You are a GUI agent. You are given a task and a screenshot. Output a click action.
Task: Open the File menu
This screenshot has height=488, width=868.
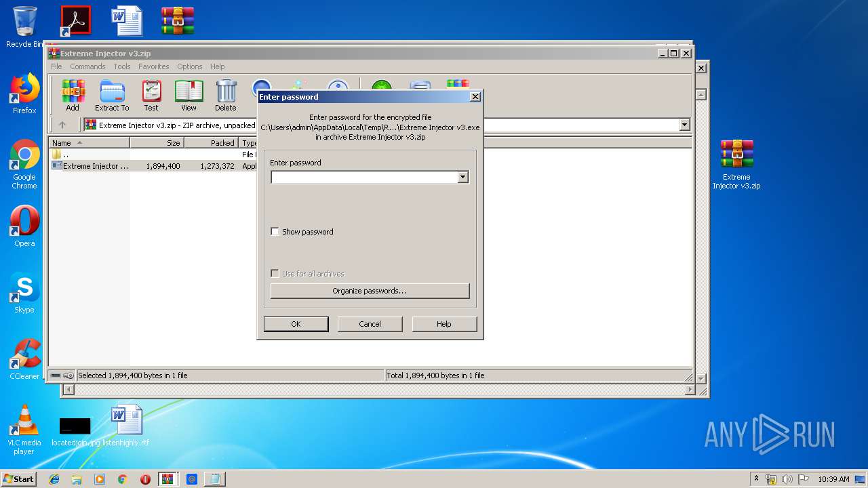tap(56, 66)
